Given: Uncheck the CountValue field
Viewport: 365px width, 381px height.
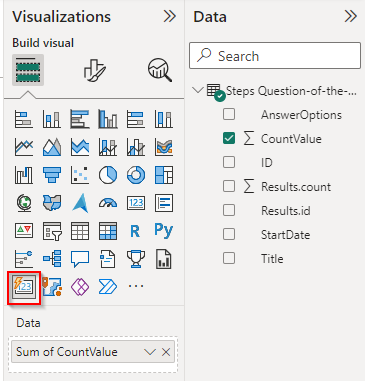Looking at the screenshot, I should tap(229, 138).
